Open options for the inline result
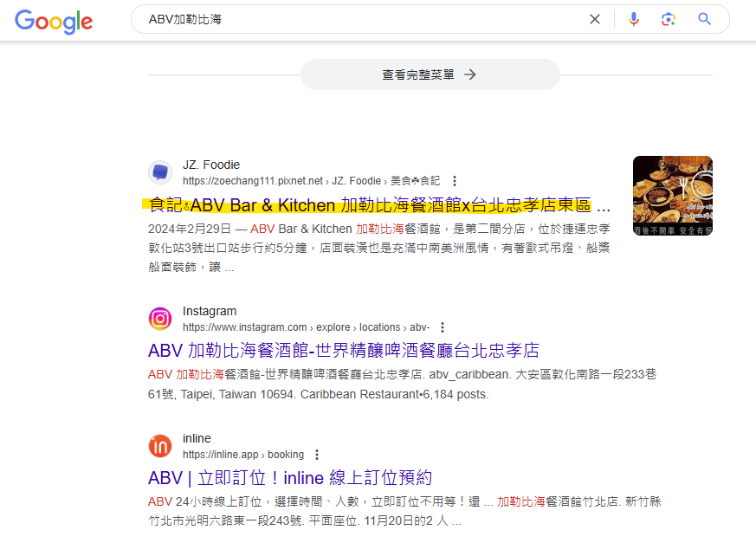The image size is (756, 556). (317, 454)
